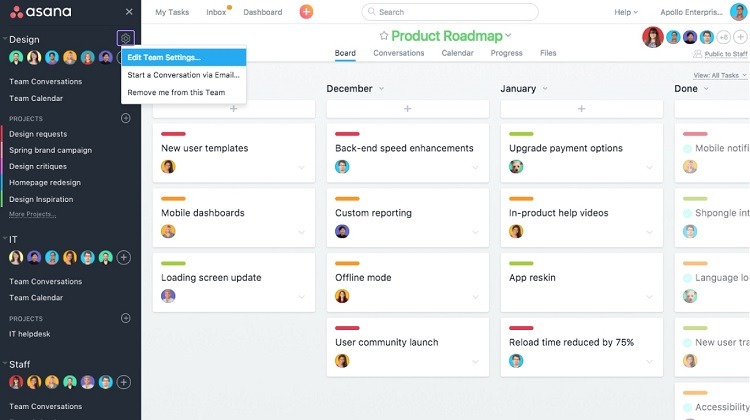Open the View: All Tasks dropdown

tap(718, 75)
